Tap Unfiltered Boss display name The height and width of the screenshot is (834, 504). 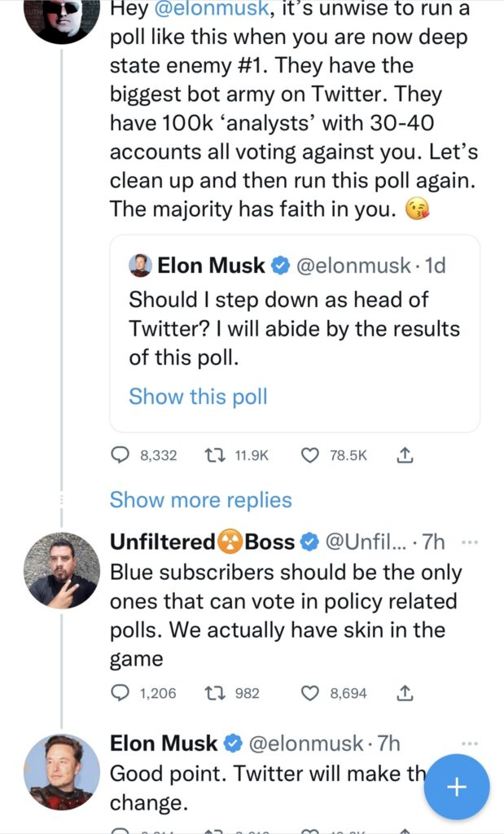click(x=202, y=542)
